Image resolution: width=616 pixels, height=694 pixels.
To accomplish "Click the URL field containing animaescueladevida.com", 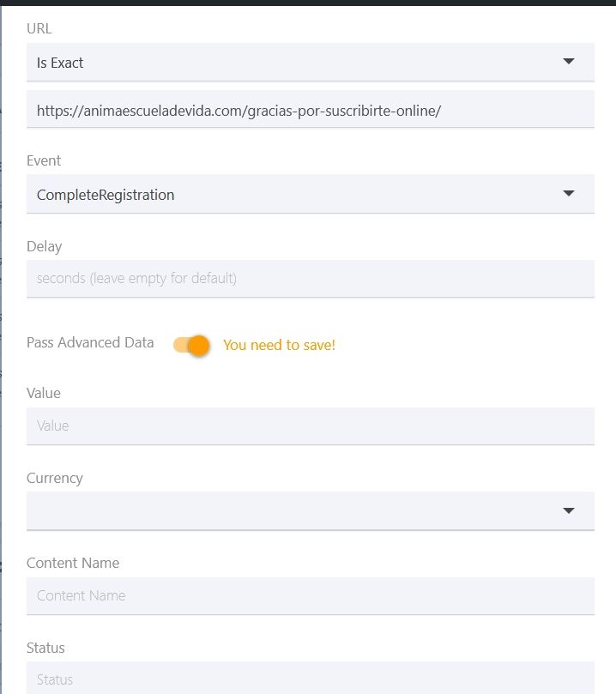I will [311, 109].
